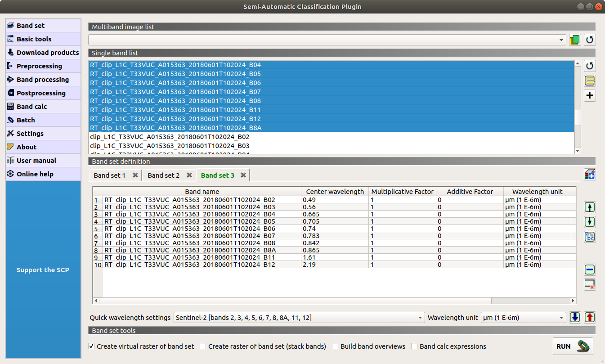Open Preprocessing in the sidebar

pyautogui.click(x=39, y=66)
